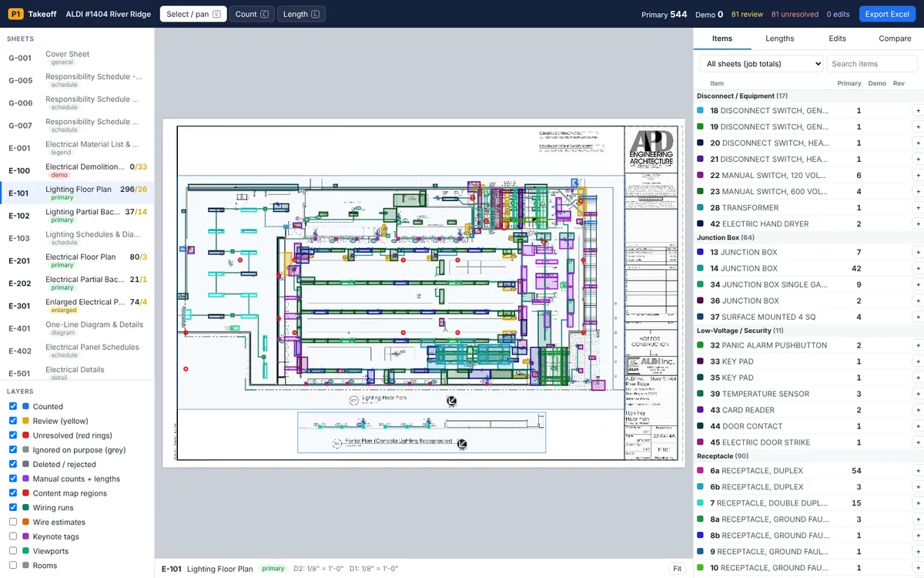Click plus button for 32 PANIC ALARM PUSHBUTTON
The image size is (924, 578).
(918, 346)
